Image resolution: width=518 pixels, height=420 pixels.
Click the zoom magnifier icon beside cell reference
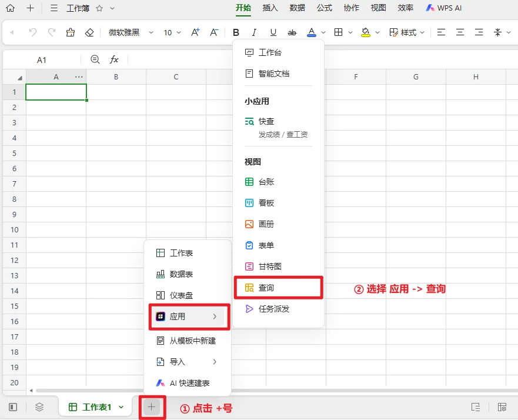[95, 59]
